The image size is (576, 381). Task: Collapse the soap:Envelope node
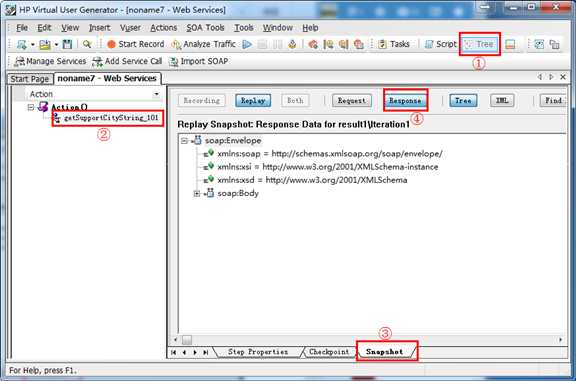(184, 141)
